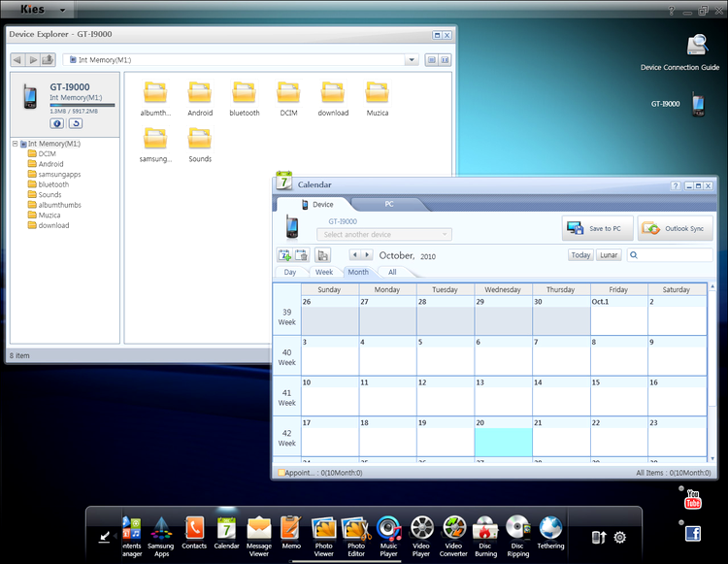Image resolution: width=728 pixels, height=564 pixels.
Task: Select the GT-I9000 device on desktop
Action: pyautogui.click(x=698, y=104)
